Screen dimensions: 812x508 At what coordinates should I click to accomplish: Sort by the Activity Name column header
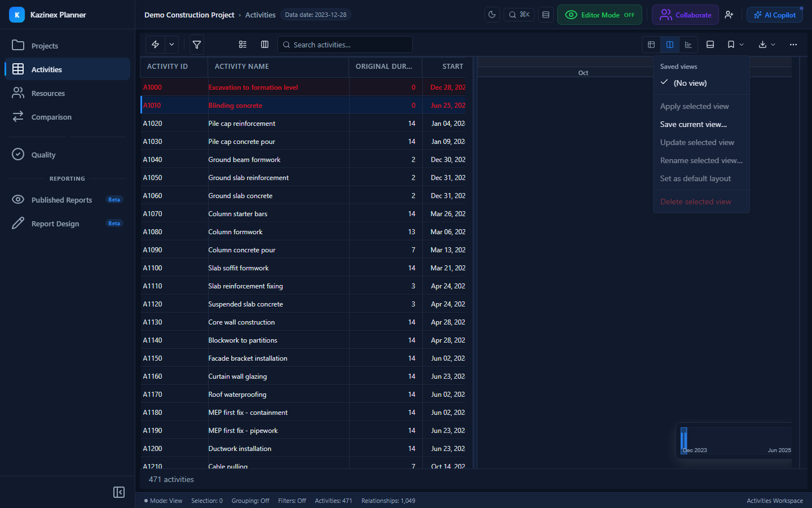click(x=279, y=67)
